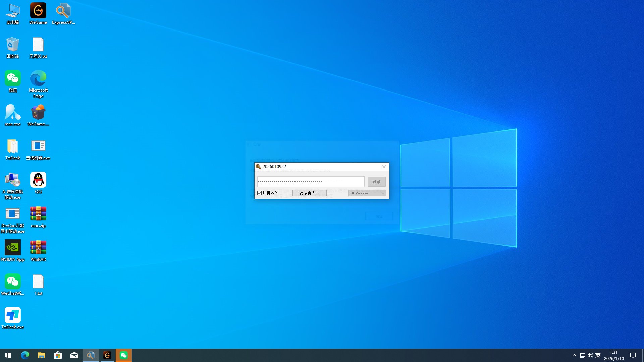This screenshot has width=644, height=362.
Task: Click the 过不去点我 button
Action: click(309, 193)
